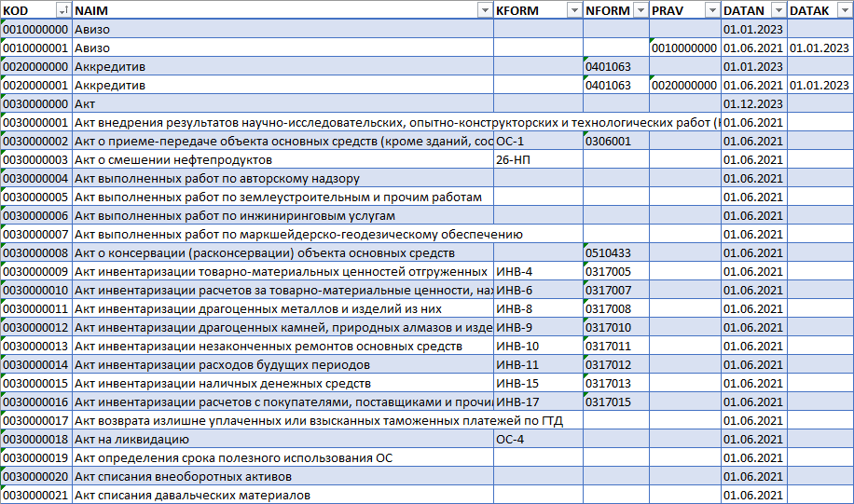Select KFORM cell ИНВ-6
This screenshot has width=854, height=504.
[538, 290]
